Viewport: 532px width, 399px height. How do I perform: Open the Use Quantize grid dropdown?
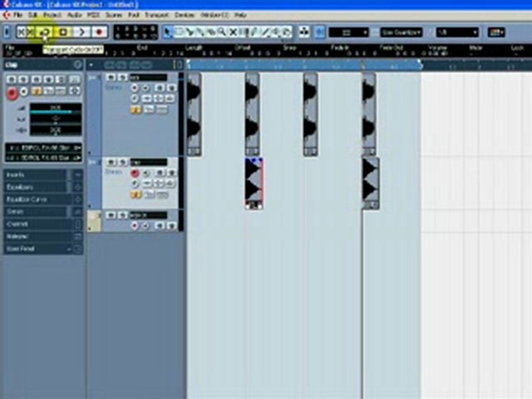click(401, 33)
